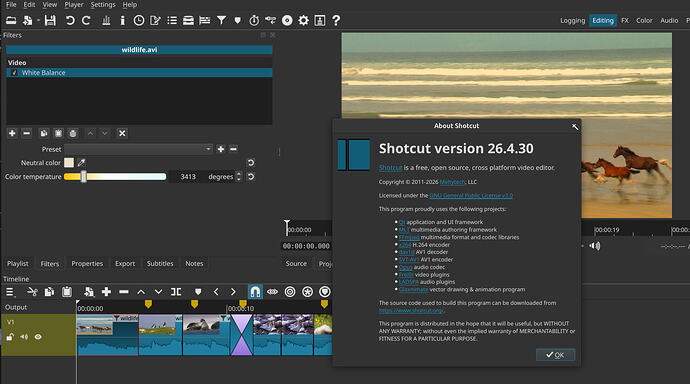Open File menu
Viewport: 690px width, 384px height.
pos(11,4)
